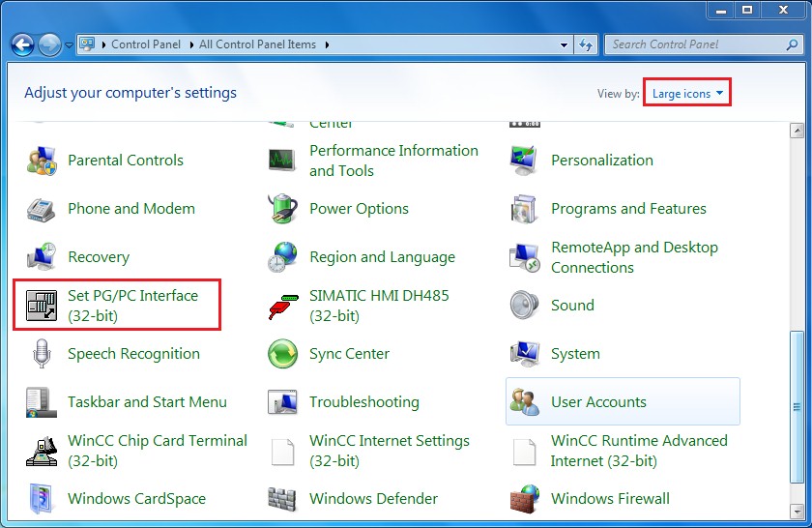Expand the address bar history dropdown arrow
Image resolution: width=812 pixels, height=528 pixels.
564,45
